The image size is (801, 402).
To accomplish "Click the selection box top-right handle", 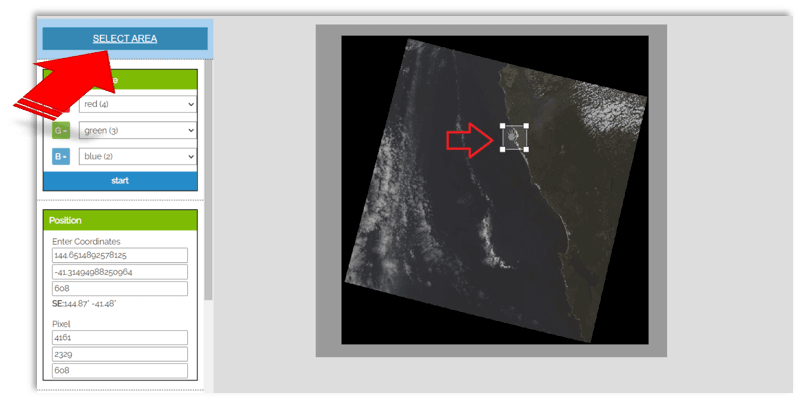I will coord(527,126).
